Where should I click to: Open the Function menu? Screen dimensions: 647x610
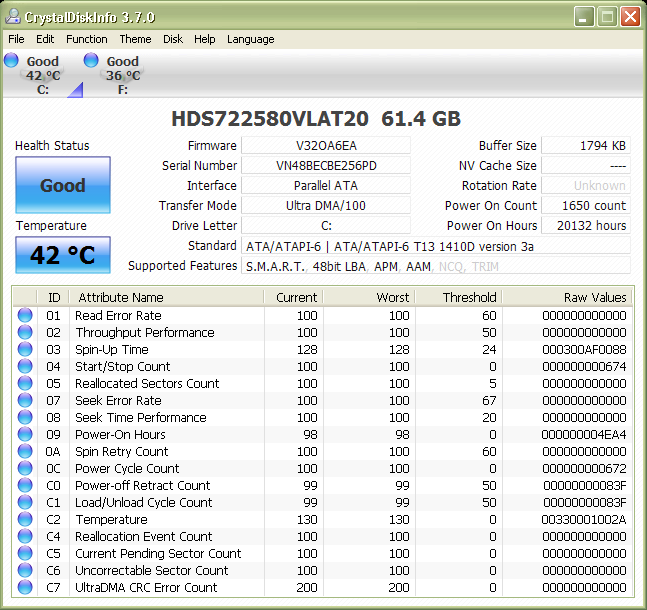click(87, 39)
